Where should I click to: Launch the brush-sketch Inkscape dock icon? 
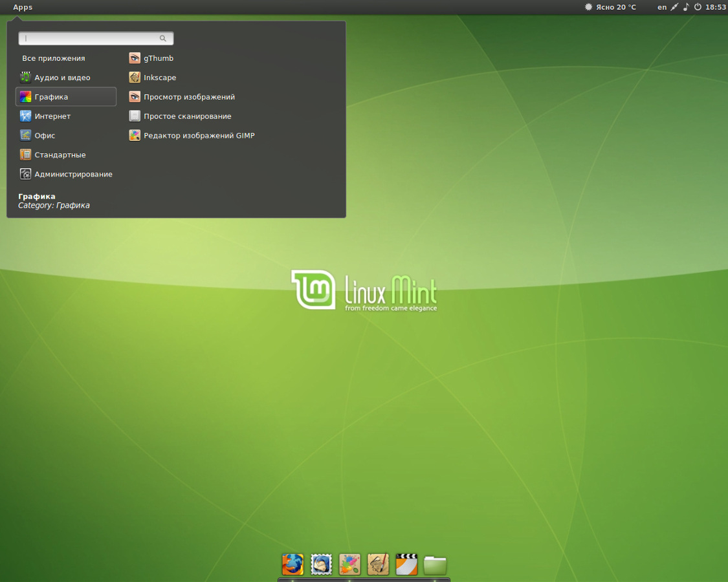click(x=378, y=565)
